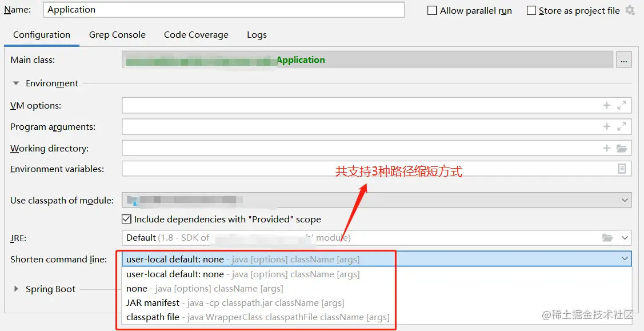Click the plus icon in VM options field
Image resolution: width=644 pixels, height=331 pixels.
[607, 105]
